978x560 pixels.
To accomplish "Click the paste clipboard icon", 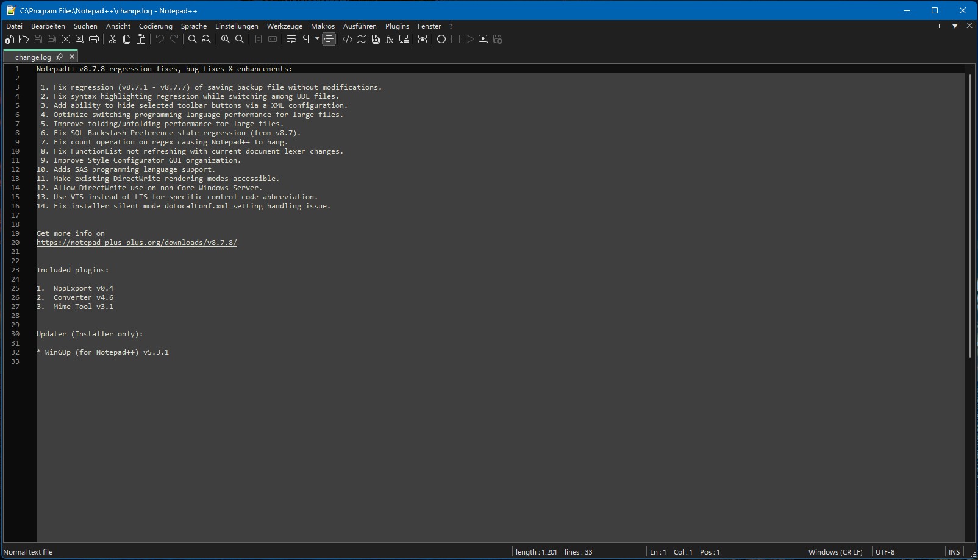I will (141, 39).
